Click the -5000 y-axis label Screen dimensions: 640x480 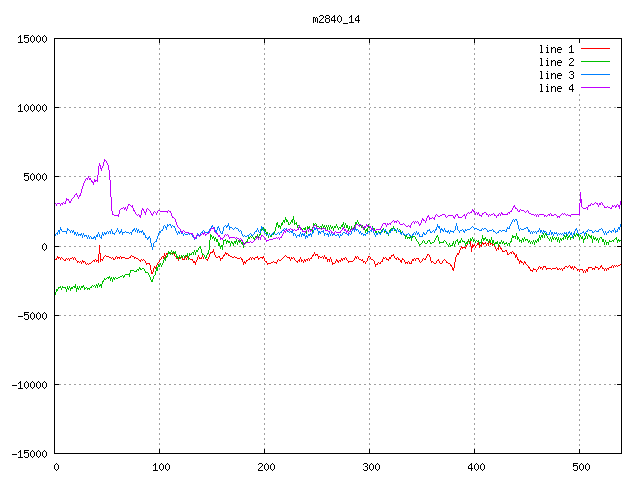pos(32,315)
